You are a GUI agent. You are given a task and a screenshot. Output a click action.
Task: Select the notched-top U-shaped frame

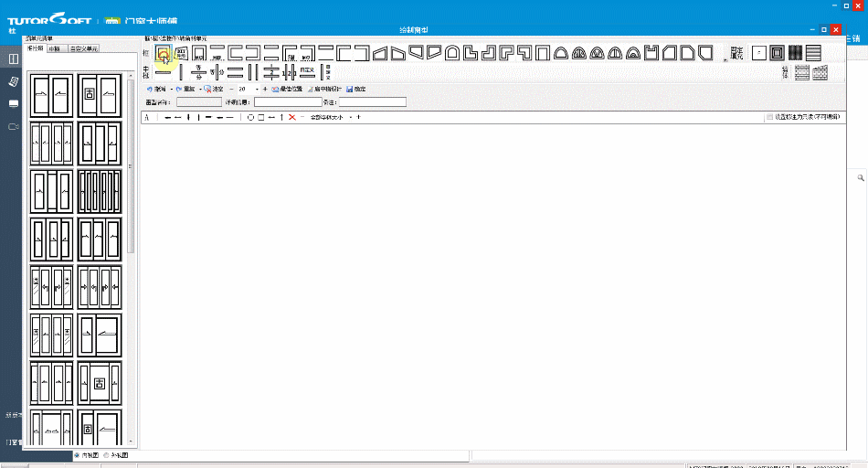coord(651,53)
